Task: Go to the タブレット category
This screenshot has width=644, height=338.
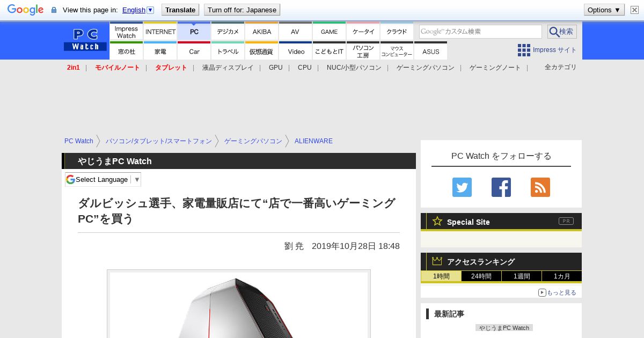Action: pyautogui.click(x=171, y=68)
